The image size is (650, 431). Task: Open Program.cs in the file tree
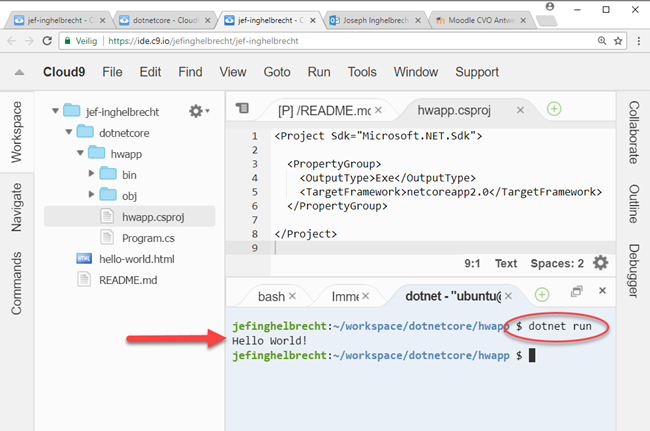click(x=148, y=237)
